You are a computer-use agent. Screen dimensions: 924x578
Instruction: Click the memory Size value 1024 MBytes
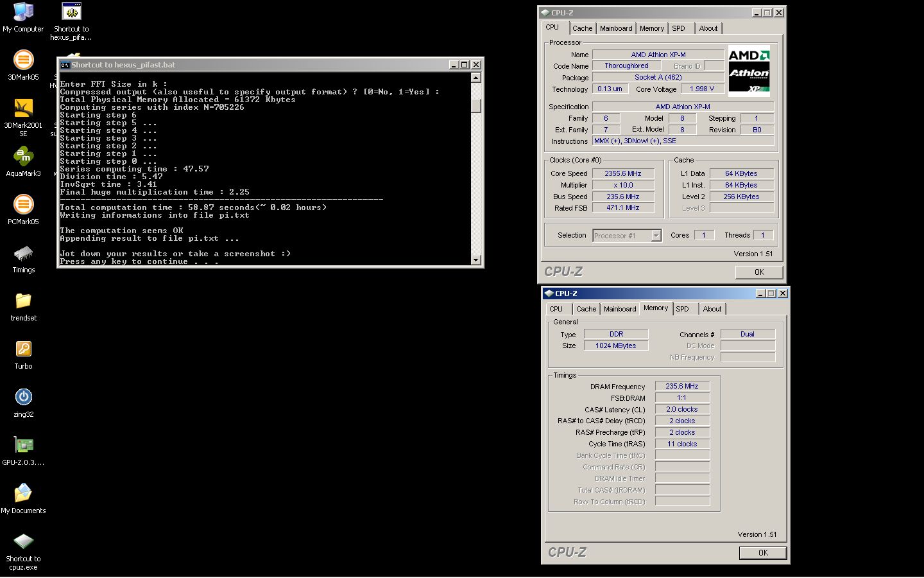(616, 346)
